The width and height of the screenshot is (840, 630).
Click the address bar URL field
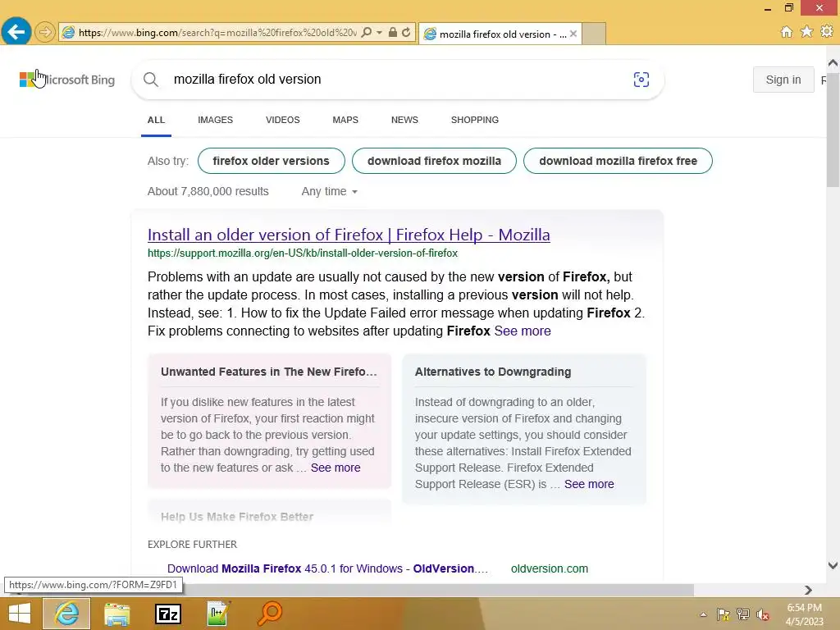[x=217, y=33]
